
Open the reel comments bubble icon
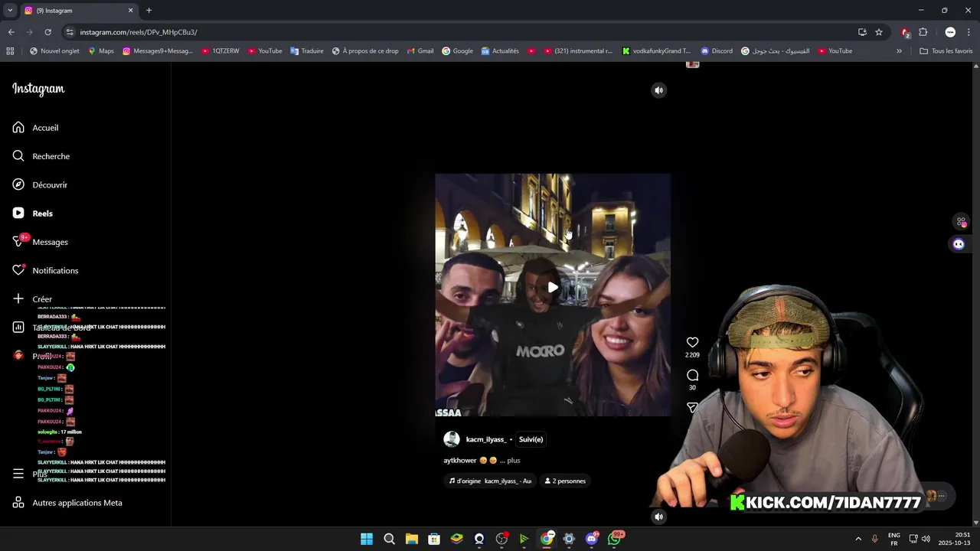click(x=692, y=375)
